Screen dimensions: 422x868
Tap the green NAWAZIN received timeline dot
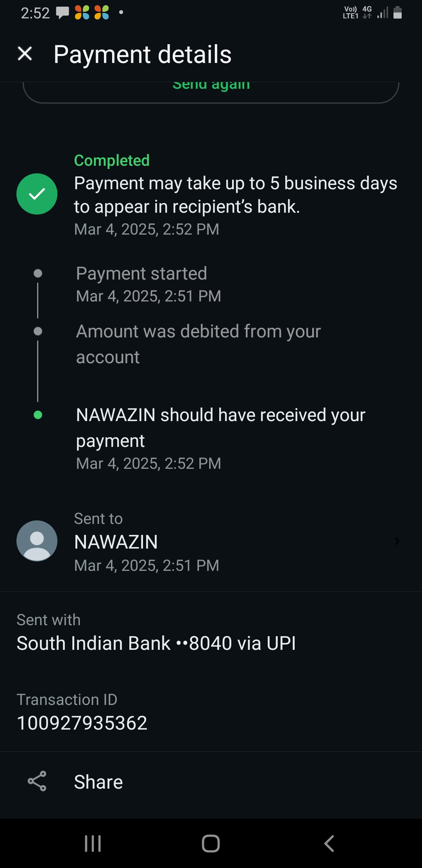click(38, 415)
